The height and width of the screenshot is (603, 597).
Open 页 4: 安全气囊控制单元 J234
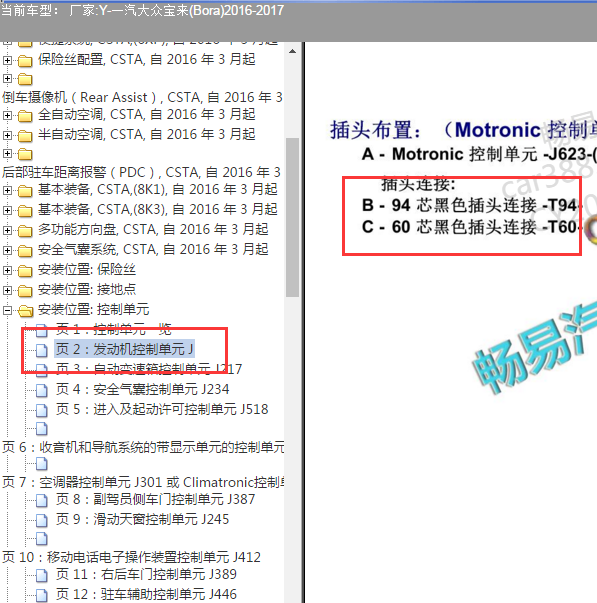142,389
